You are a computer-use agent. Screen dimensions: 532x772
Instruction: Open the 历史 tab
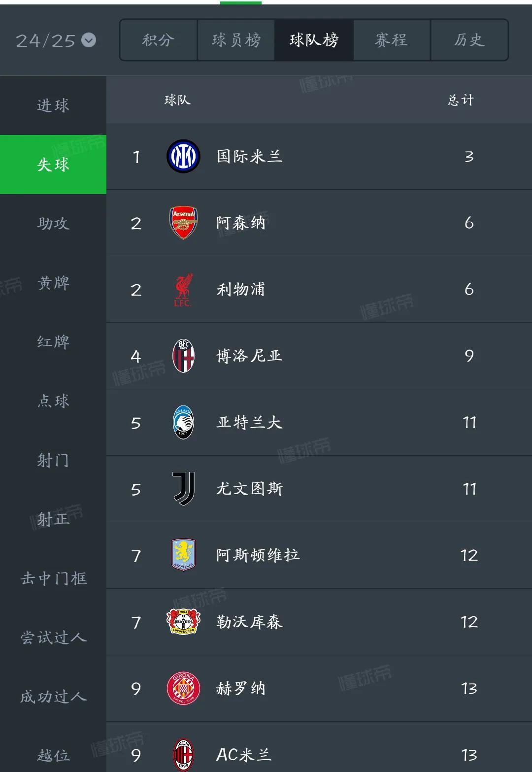pos(469,40)
